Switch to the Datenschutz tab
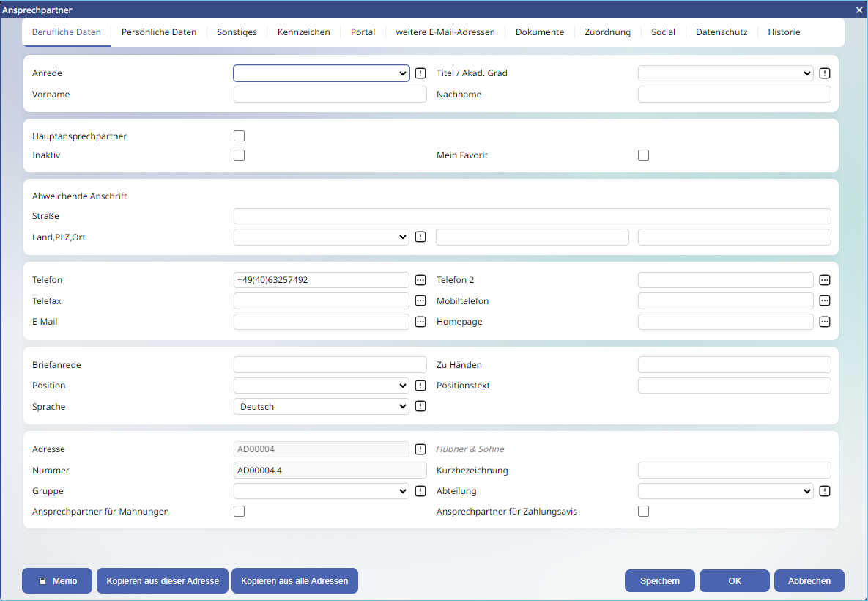The height and width of the screenshot is (601, 868). pos(722,32)
